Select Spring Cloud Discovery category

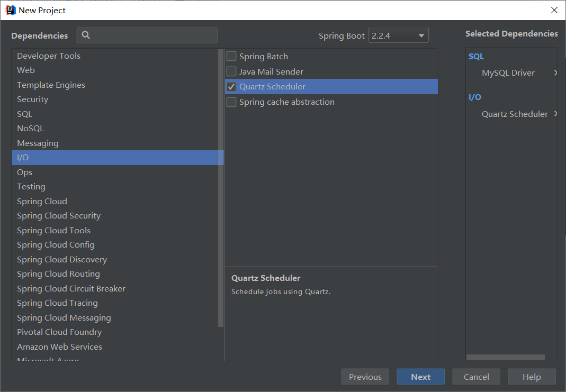pyautogui.click(x=115, y=260)
